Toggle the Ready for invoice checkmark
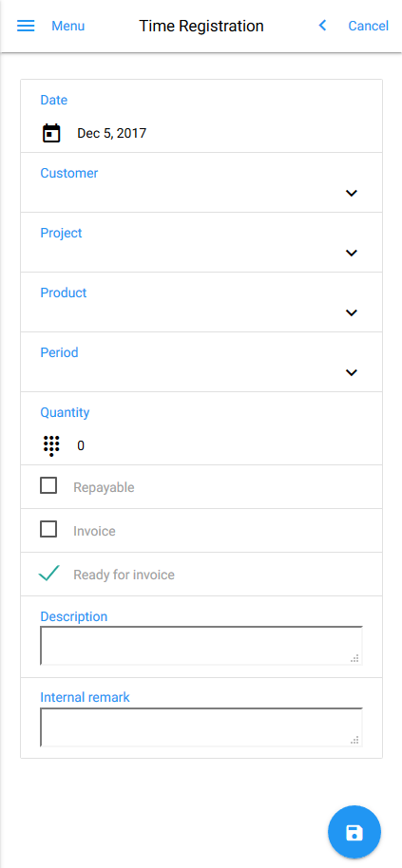Screen dimensions: 402x868 coord(48,574)
